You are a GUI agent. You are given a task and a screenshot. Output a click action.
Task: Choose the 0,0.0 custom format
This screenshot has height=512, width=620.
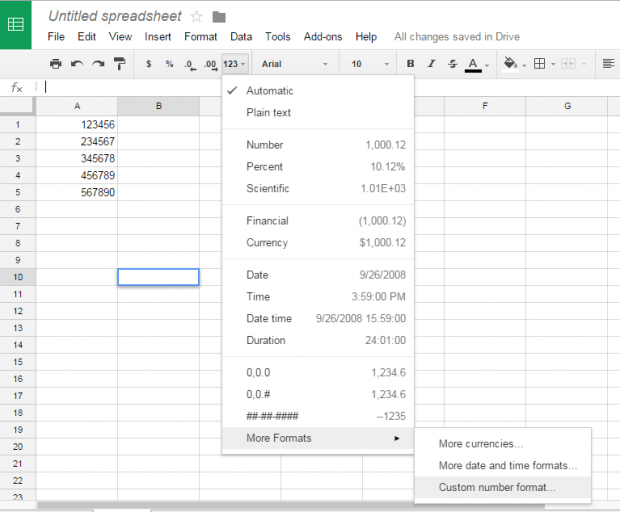[x=318, y=372]
